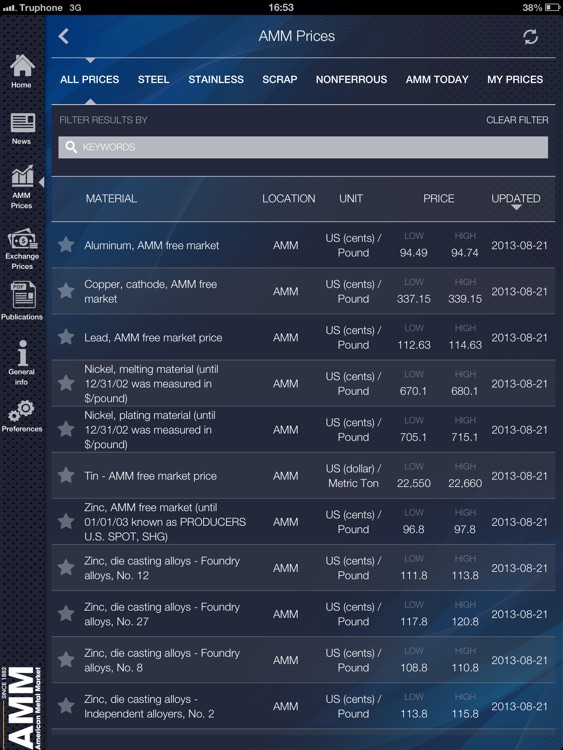Favorite Zinc, AMM free market row
563x750 pixels.
click(x=66, y=521)
